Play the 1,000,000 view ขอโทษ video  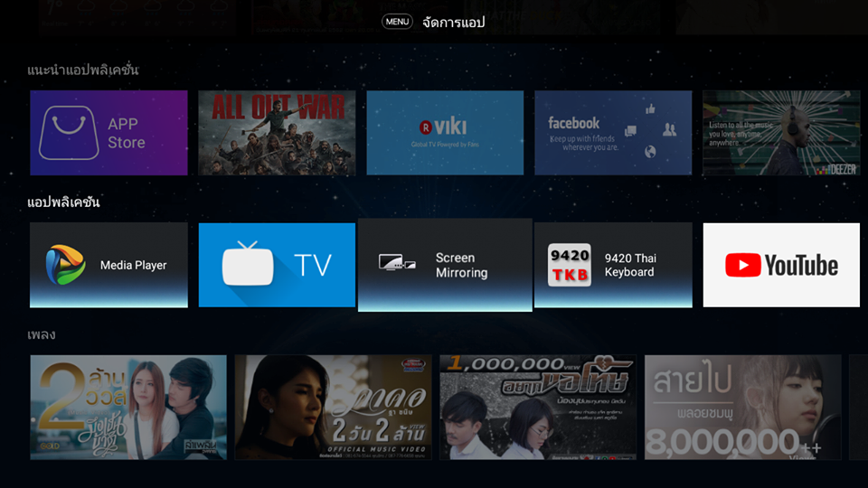[x=538, y=407]
